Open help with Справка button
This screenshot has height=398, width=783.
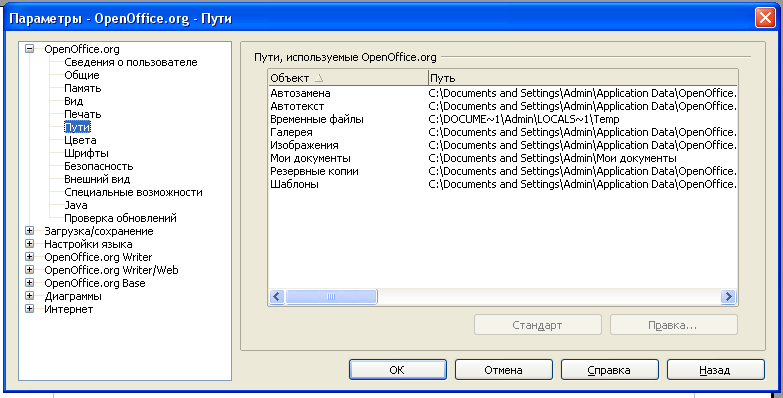pos(610,370)
